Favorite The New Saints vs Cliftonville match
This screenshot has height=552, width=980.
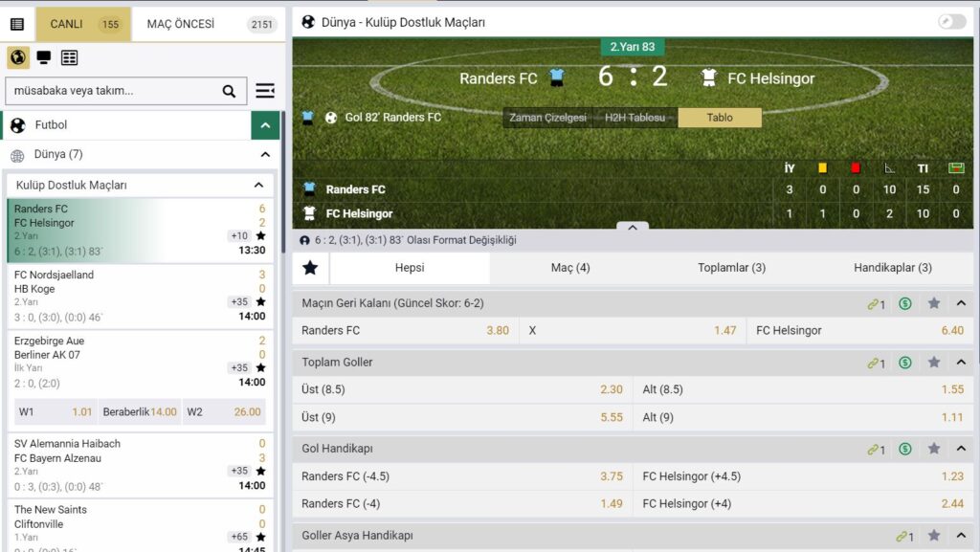(260, 537)
